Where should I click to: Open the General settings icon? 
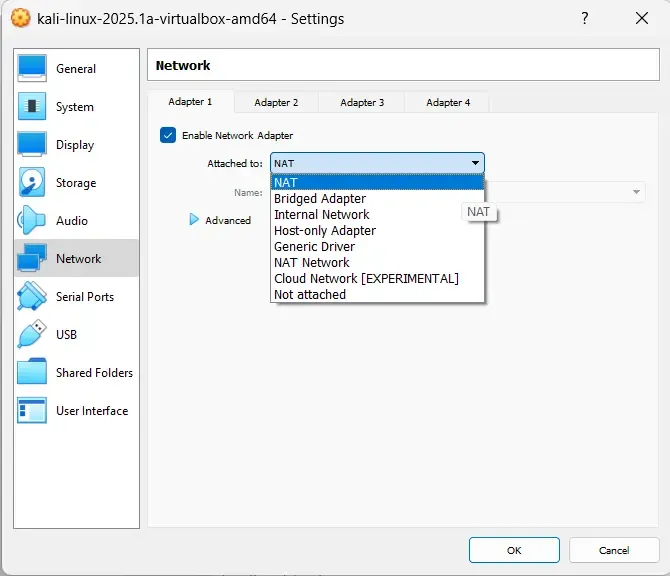(x=32, y=68)
